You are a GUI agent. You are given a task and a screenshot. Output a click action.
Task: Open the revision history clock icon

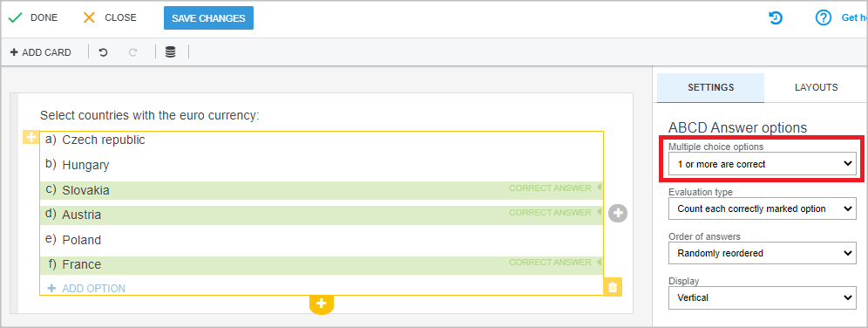(x=776, y=18)
